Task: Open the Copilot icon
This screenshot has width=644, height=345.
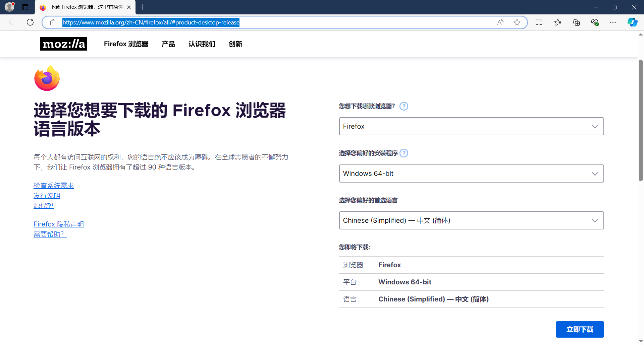Action: [632, 22]
